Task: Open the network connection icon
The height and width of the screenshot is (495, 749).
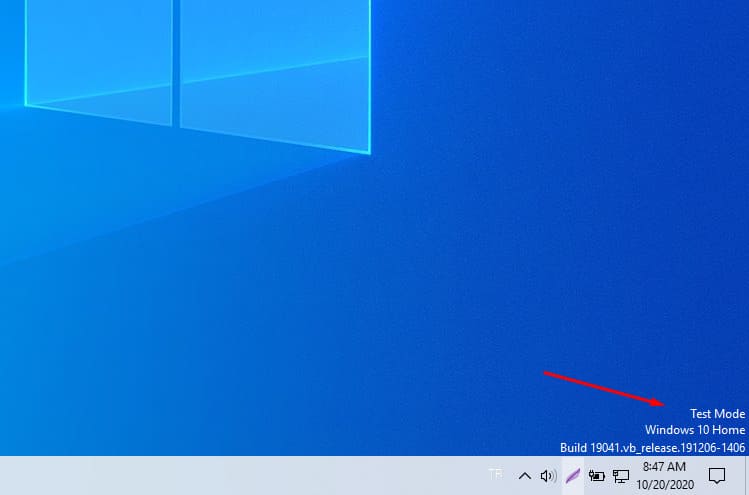Action: pyautogui.click(x=621, y=476)
